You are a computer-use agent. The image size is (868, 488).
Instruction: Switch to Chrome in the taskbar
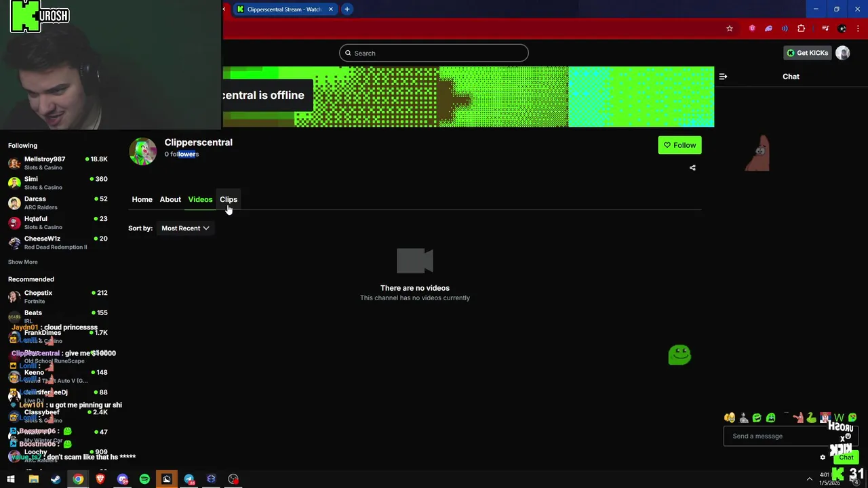78,479
